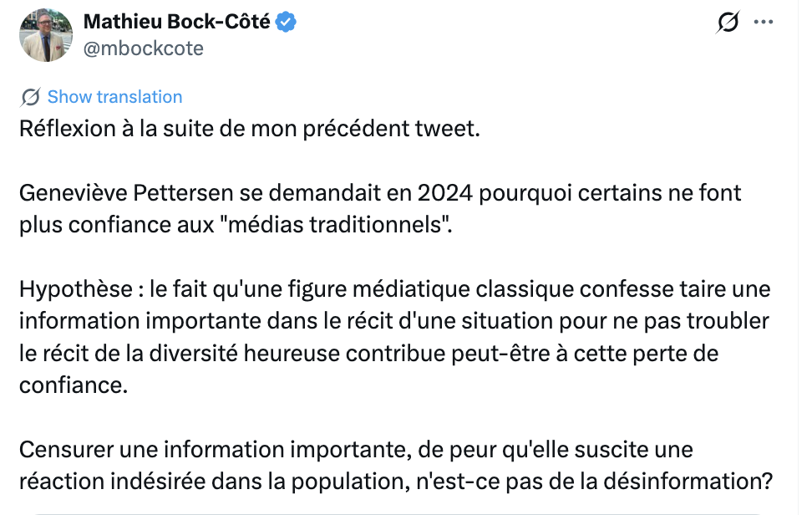This screenshot has height=515, width=812.
Task: Click the quoted phrase "médias traditionnels"
Action: click(x=340, y=225)
